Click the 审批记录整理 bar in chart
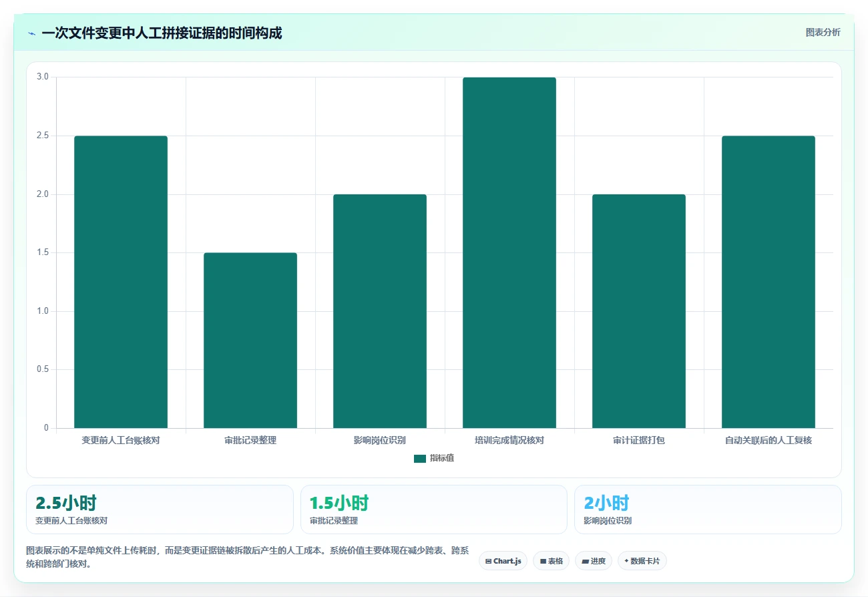The image size is (868, 597). pyautogui.click(x=250, y=341)
